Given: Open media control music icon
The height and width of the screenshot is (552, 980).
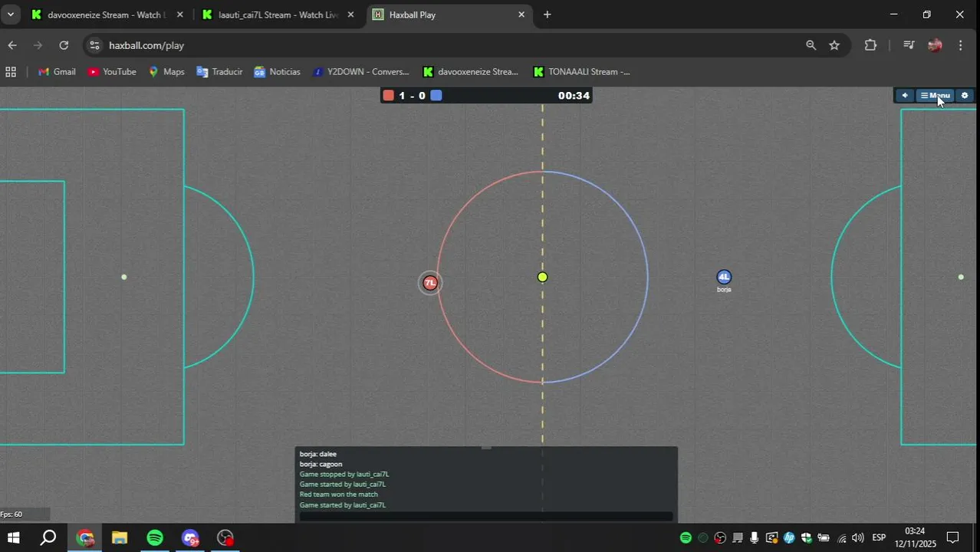Looking at the screenshot, I should point(909,45).
